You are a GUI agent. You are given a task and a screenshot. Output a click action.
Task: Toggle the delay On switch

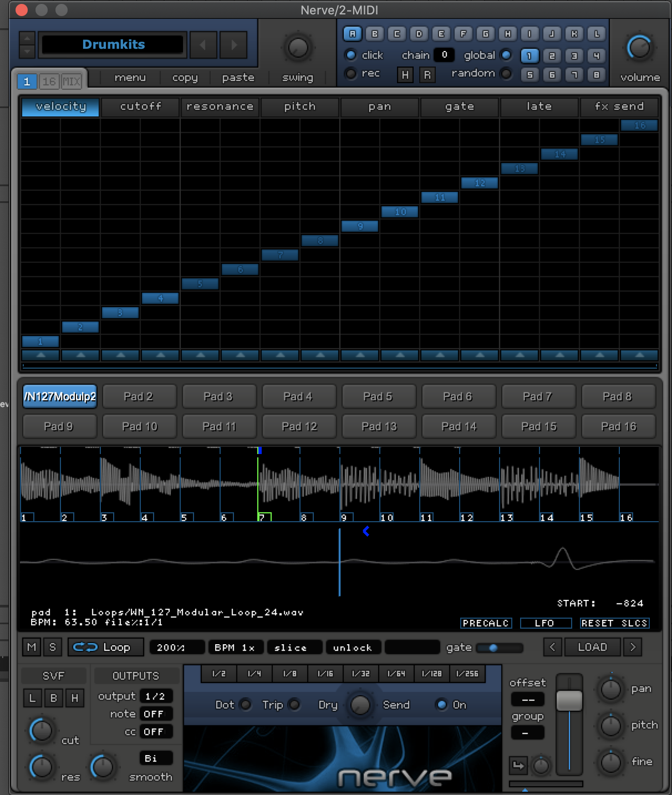point(442,705)
